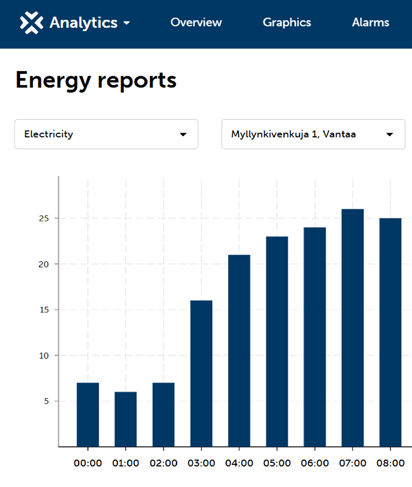Viewport: 412px width, 487px height.
Task: Open the Myllynkivenkuja 1, Vantaa location dropdown
Action: [x=313, y=134]
